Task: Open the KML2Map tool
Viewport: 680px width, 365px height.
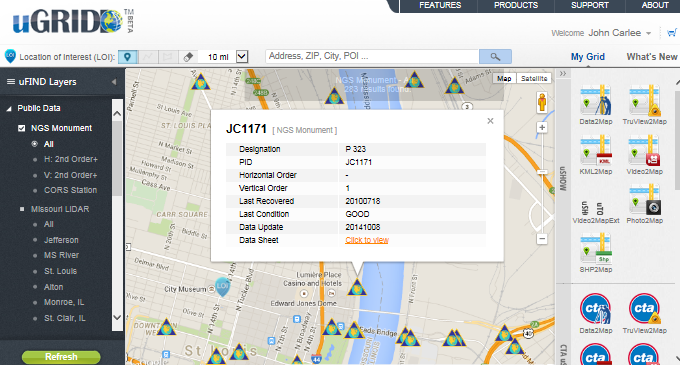Action: (x=596, y=155)
